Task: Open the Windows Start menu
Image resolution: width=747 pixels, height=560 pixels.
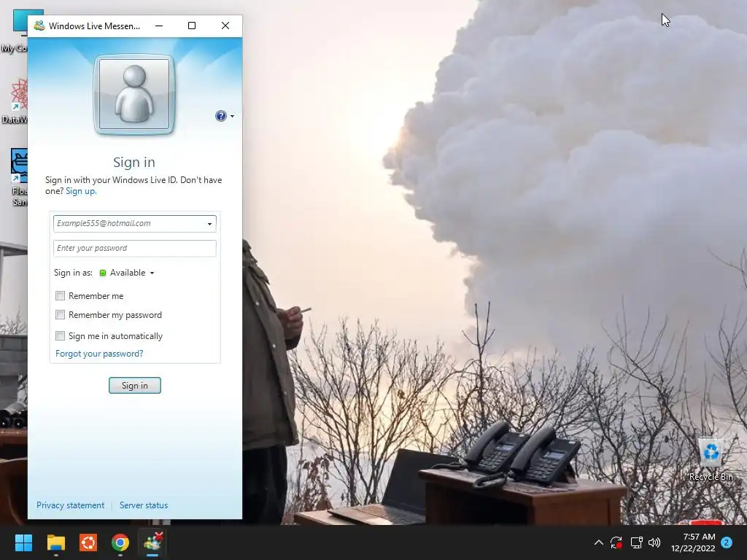Action: tap(23, 542)
